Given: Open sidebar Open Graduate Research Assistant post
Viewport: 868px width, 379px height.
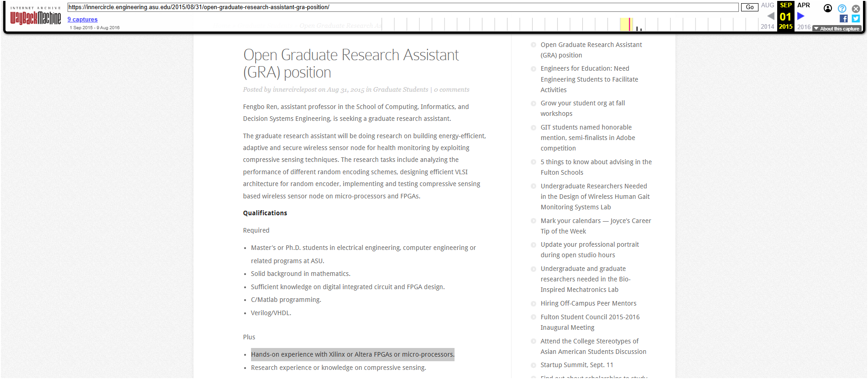Looking at the screenshot, I should (591, 50).
